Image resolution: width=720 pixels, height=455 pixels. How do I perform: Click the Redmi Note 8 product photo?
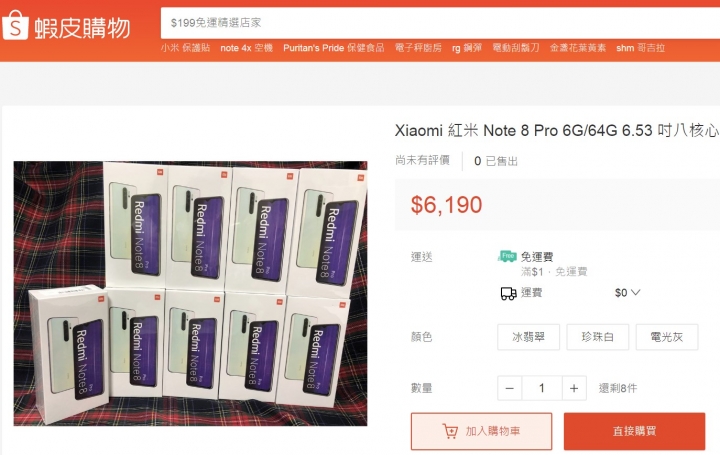191,293
